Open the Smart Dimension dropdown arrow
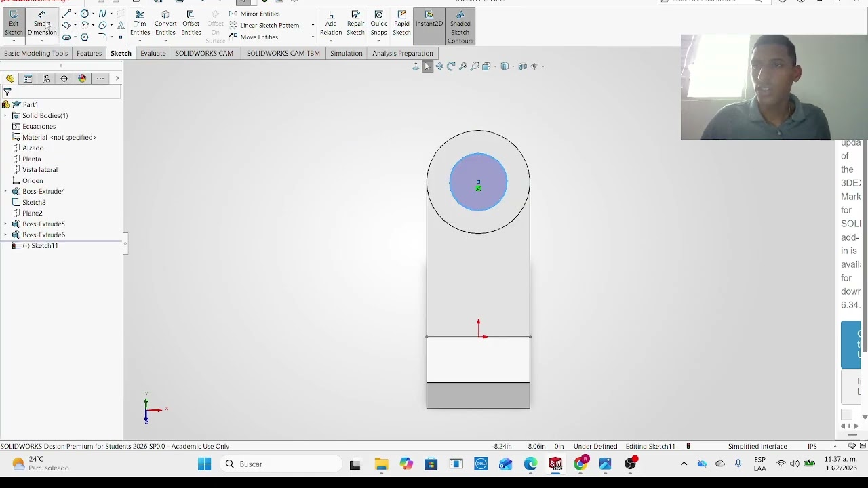 (42, 41)
